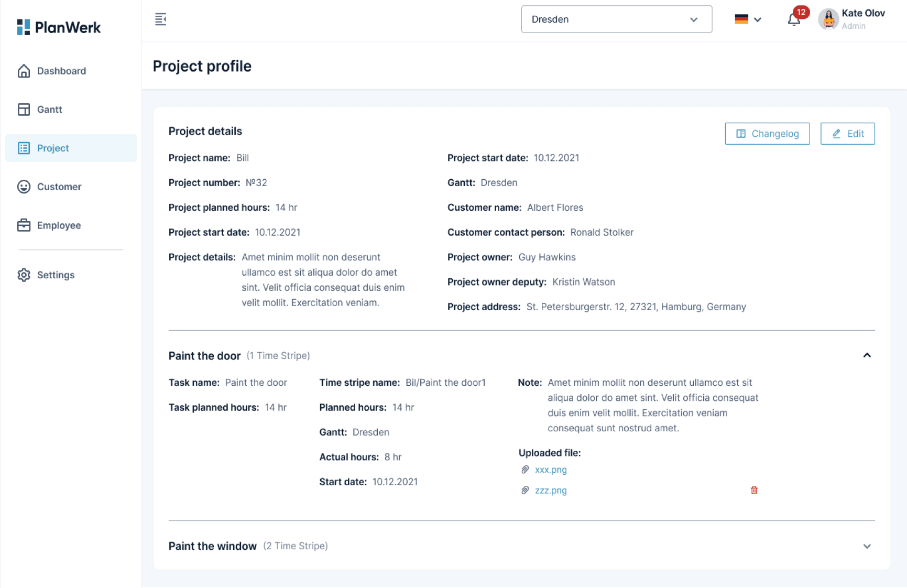The height and width of the screenshot is (588, 907).
Task: Click the paperclip icon beside xxx.png
Action: click(525, 470)
